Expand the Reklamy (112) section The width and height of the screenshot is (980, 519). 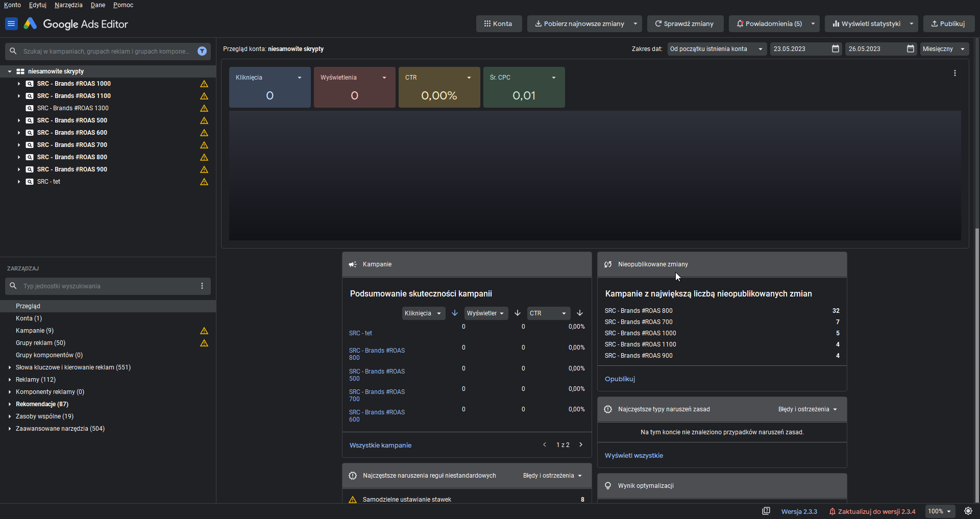[x=10, y=380]
